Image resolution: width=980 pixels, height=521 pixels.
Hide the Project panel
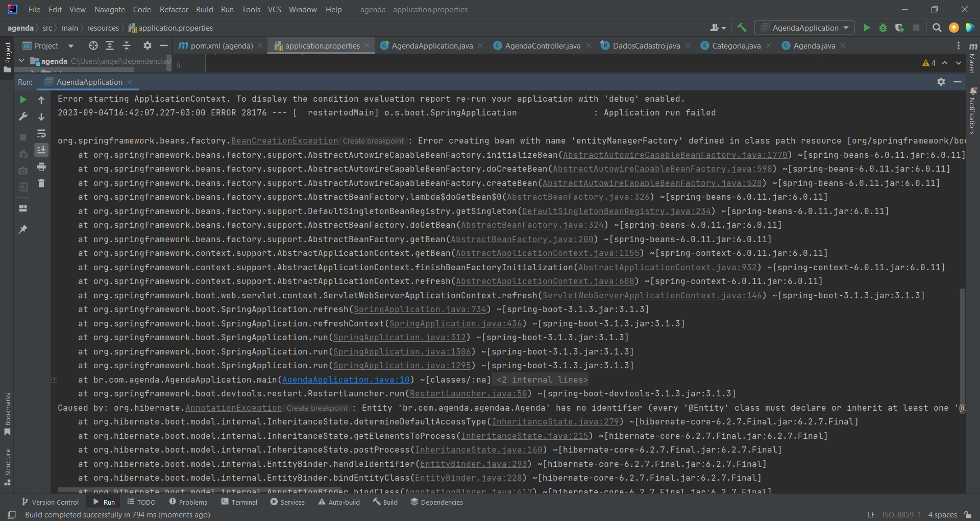164,46
